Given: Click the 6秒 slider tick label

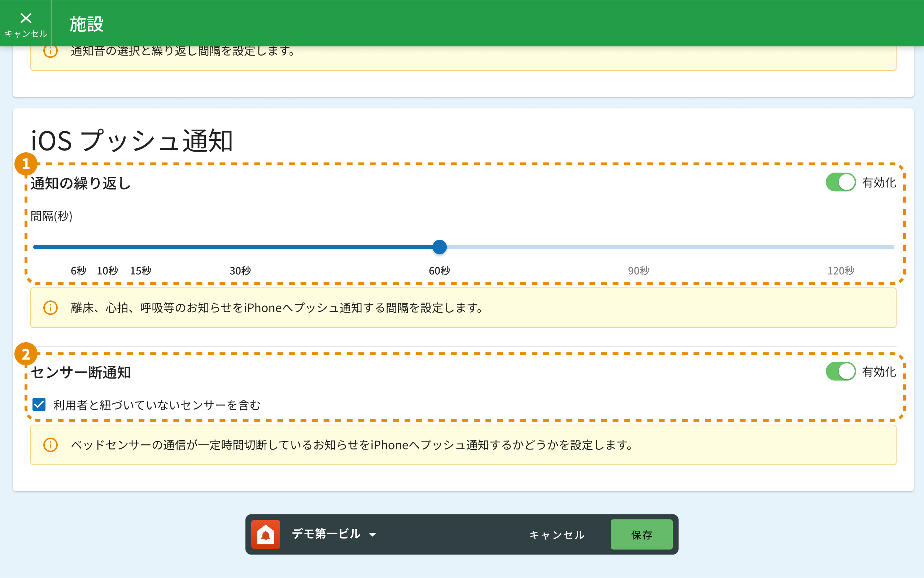Looking at the screenshot, I should (x=78, y=271).
